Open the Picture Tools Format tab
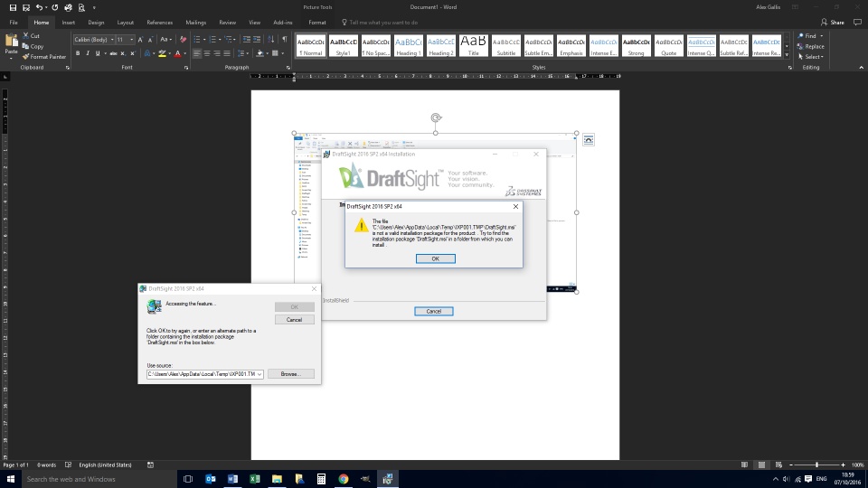 pos(317,23)
